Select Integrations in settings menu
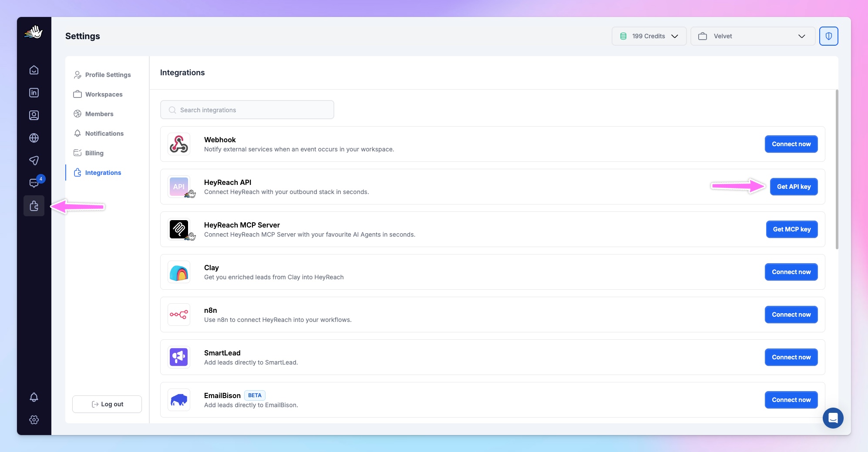This screenshot has width=868, height=452. coord(98,173)
